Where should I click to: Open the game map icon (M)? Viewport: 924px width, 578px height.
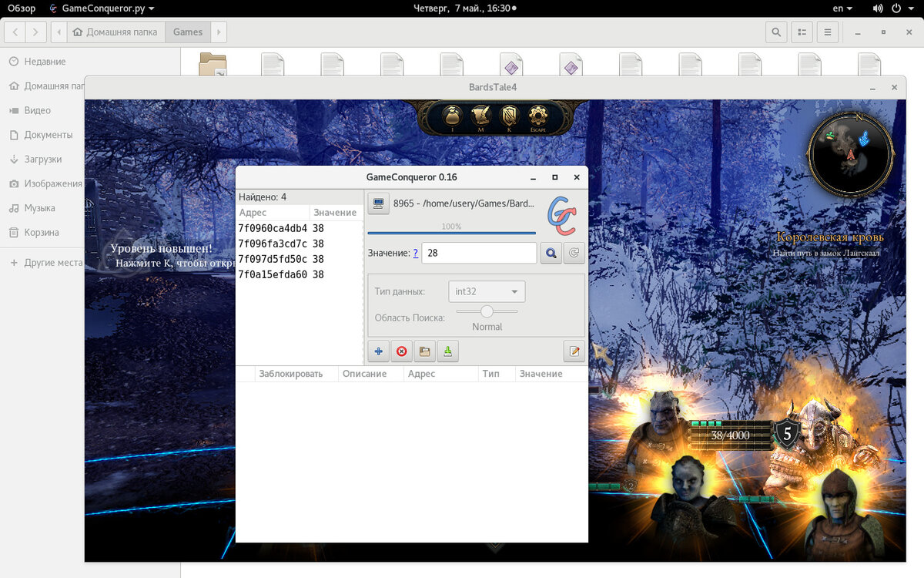(481, 116)
